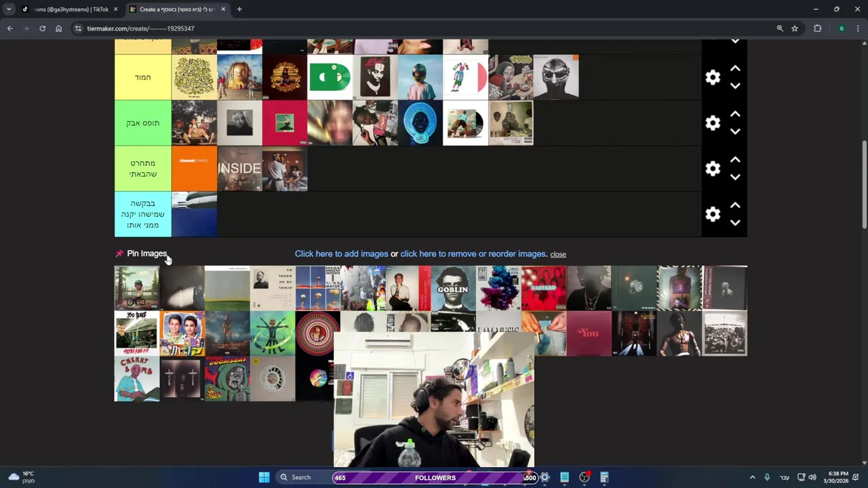868x488 pixels.
Task: Open the browser extensions menu
Action: (817, 28)
